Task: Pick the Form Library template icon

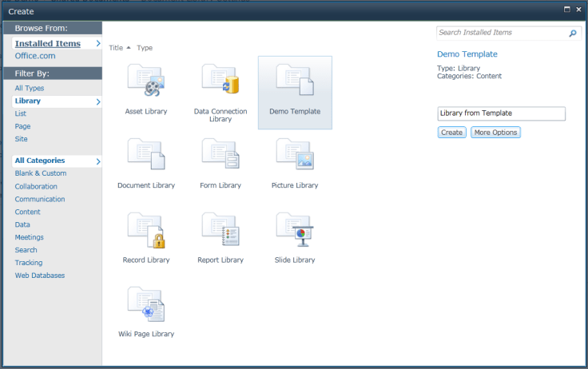Action: (x=220, y=156)
